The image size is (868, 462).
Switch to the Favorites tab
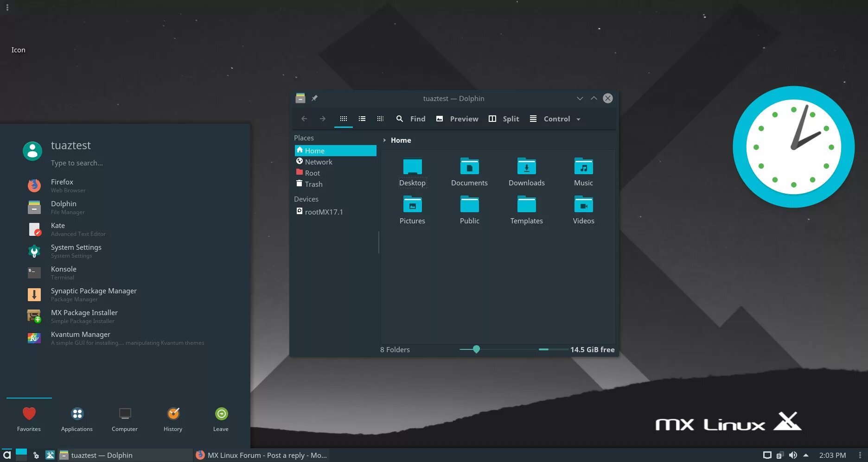(x=29, y=419)
